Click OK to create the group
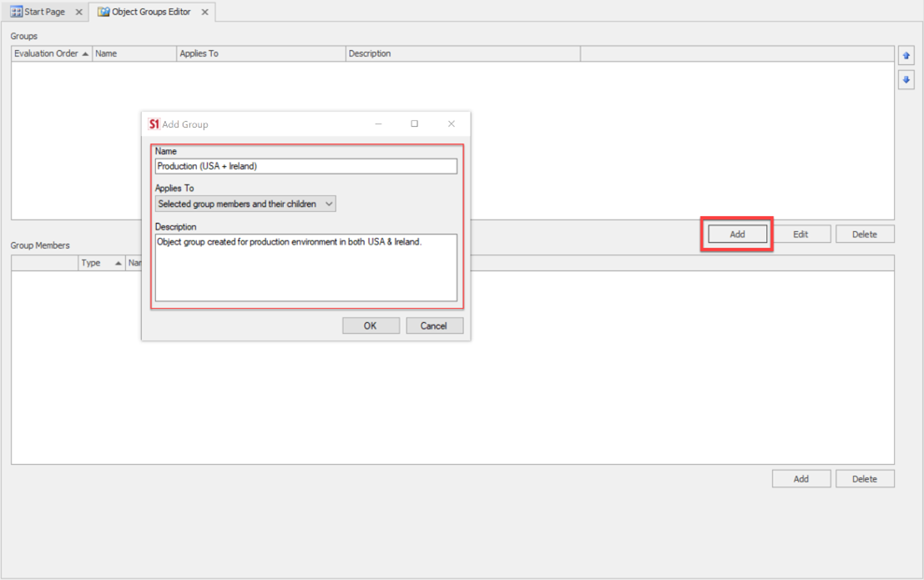Image resolution: width=924 pixels, height=580 pixels. 371,325
